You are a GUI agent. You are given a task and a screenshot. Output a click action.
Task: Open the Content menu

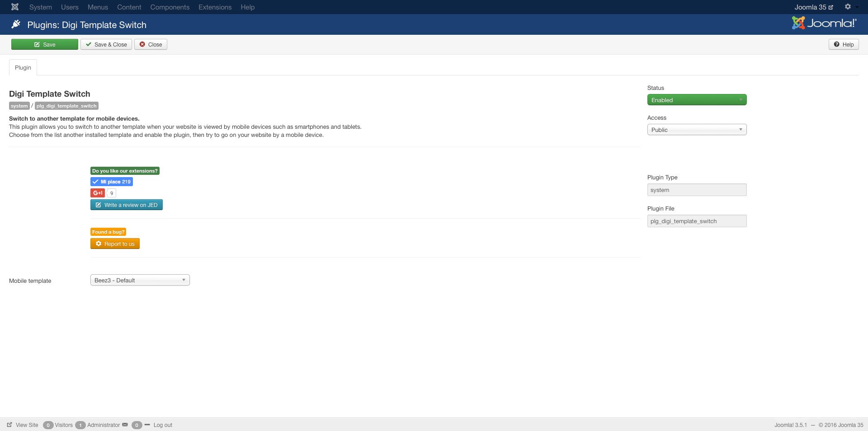[129, 7]
